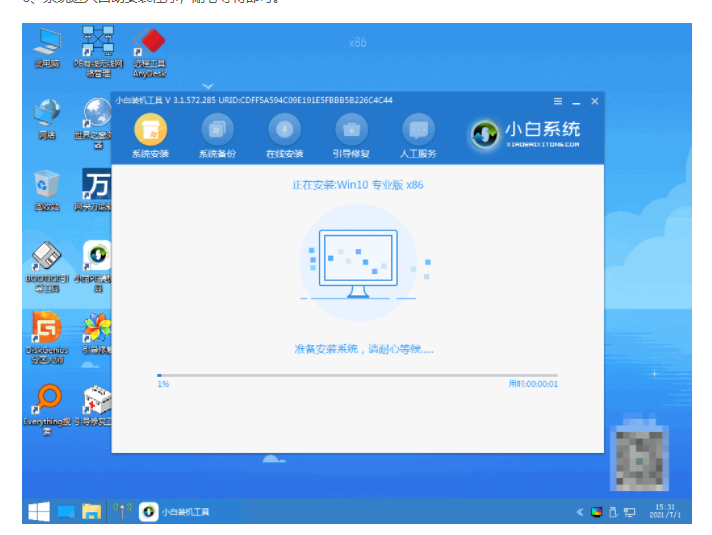Click the 小白系统 logo
The width and height of the screenshot is (712, 535).
[524, 134]
